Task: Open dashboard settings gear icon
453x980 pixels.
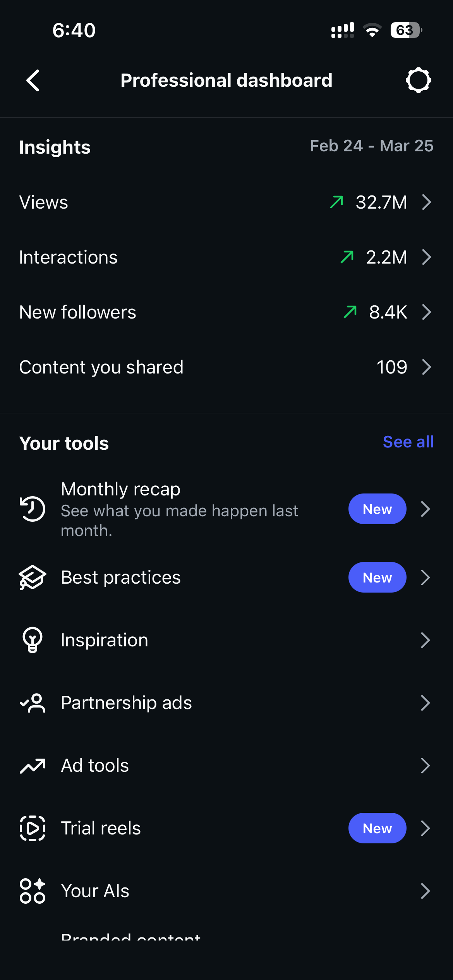Action: pyautogui.click(x=418, y=81)
